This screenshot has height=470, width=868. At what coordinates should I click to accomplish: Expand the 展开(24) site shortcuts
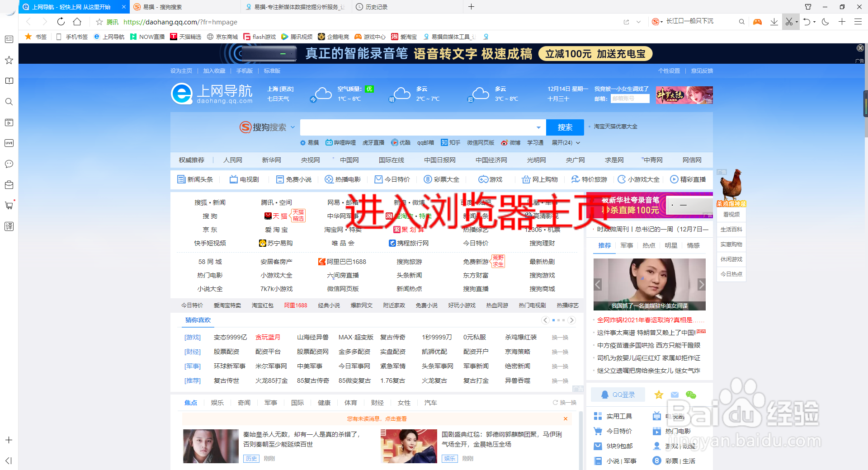(x=566, y=143)
